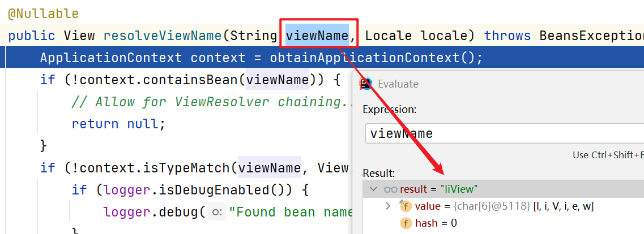Image resolution: width=644 pixels, height=234 pixels.
Task: Click the resolveViewName method name
Action: click(162, 36)
